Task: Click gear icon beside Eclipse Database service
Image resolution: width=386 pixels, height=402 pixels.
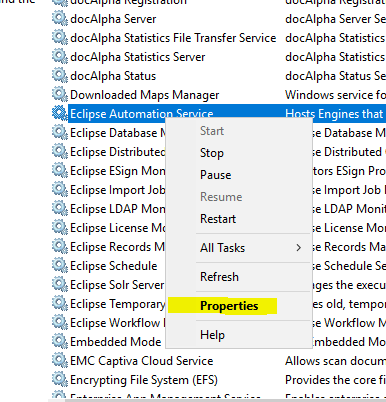Action: (60, 133)
